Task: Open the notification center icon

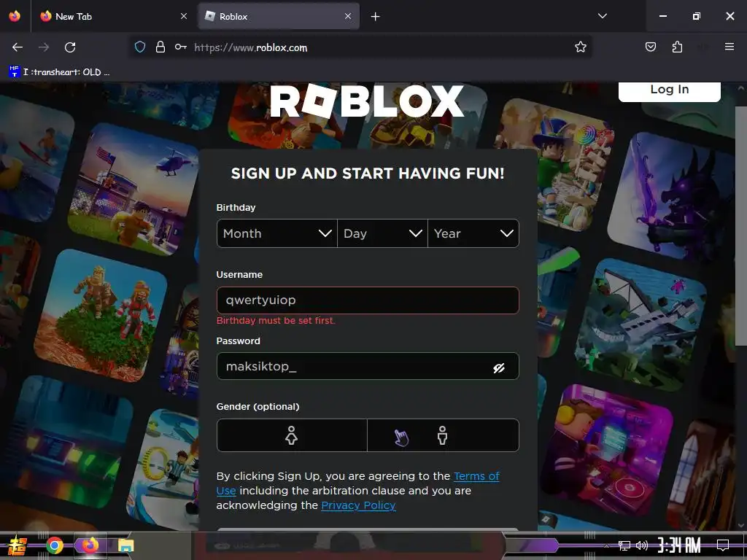Action: tap(723, 545)
